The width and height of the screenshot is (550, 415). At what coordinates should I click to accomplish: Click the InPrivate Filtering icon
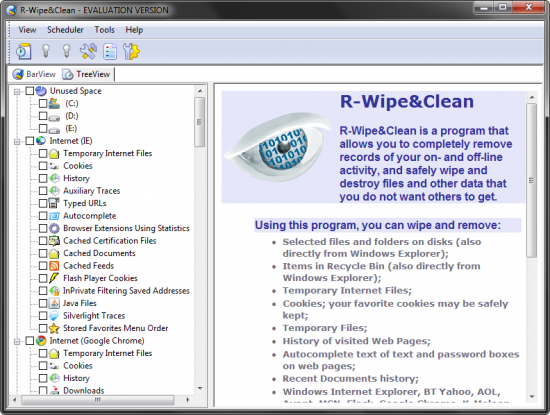[x=54, y=291]
